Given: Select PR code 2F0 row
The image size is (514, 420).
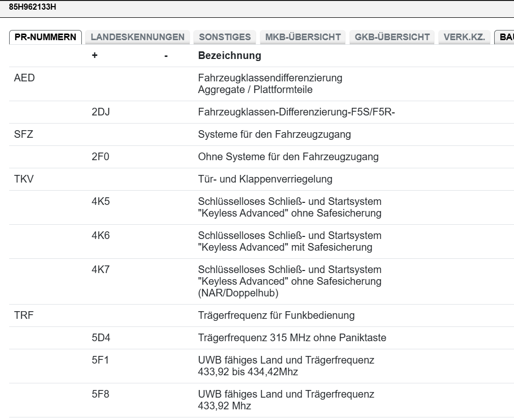Looking at the screenshot, I should 100,157.
